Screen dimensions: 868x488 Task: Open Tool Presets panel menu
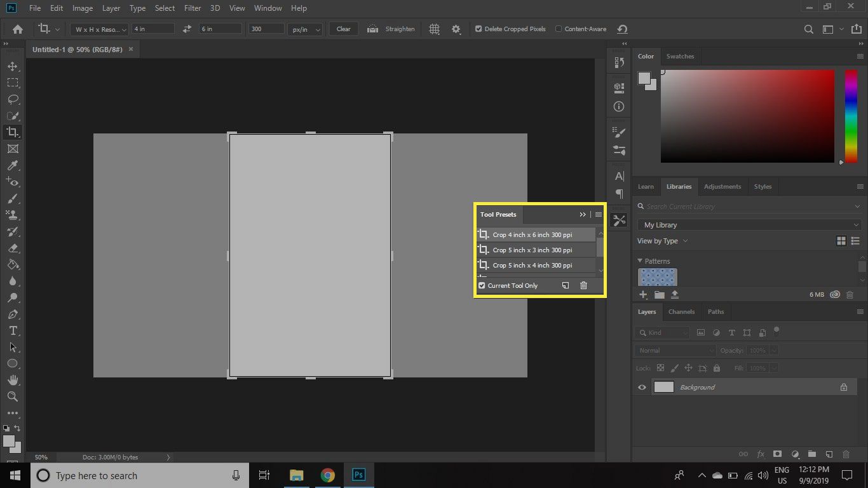click(x=598, y=214)
